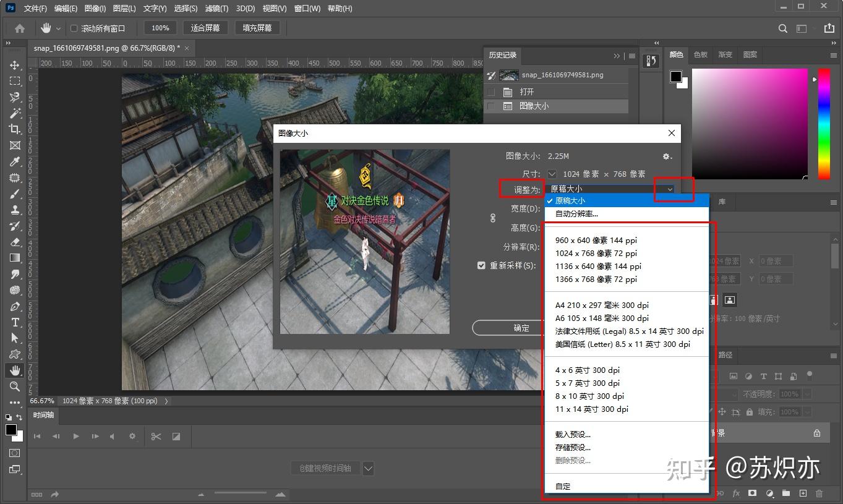Select the Magic Wand tool
Viewport: 843px width, 504px height.
(x=15, y=113)
